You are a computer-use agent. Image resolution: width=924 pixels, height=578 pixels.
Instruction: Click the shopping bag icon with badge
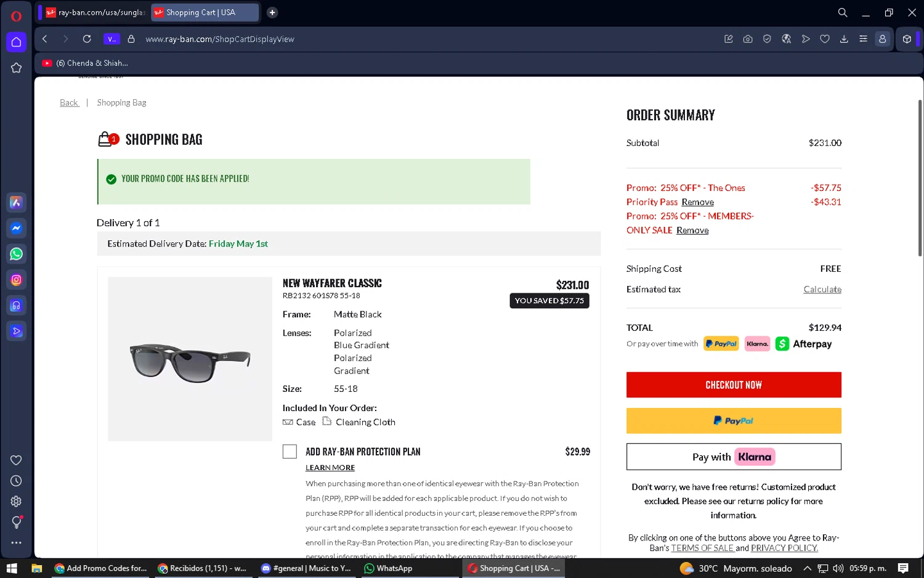107,139
